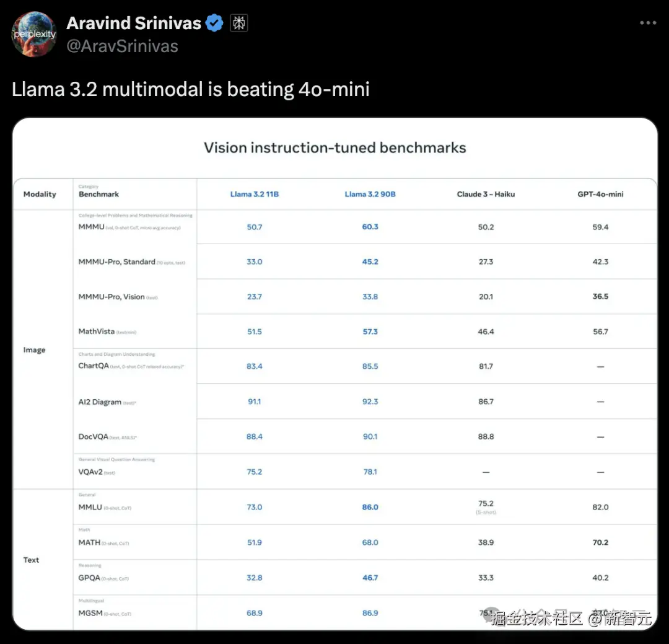Click the Vision instruction-tuned benchmarks title
Image resolution: width=669 pixels, height=644 pixels.
click(x=335, y=148)
